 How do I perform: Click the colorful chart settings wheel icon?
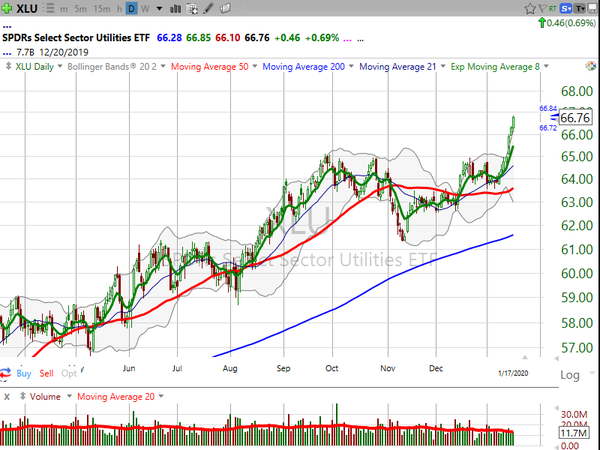point(591,66)
